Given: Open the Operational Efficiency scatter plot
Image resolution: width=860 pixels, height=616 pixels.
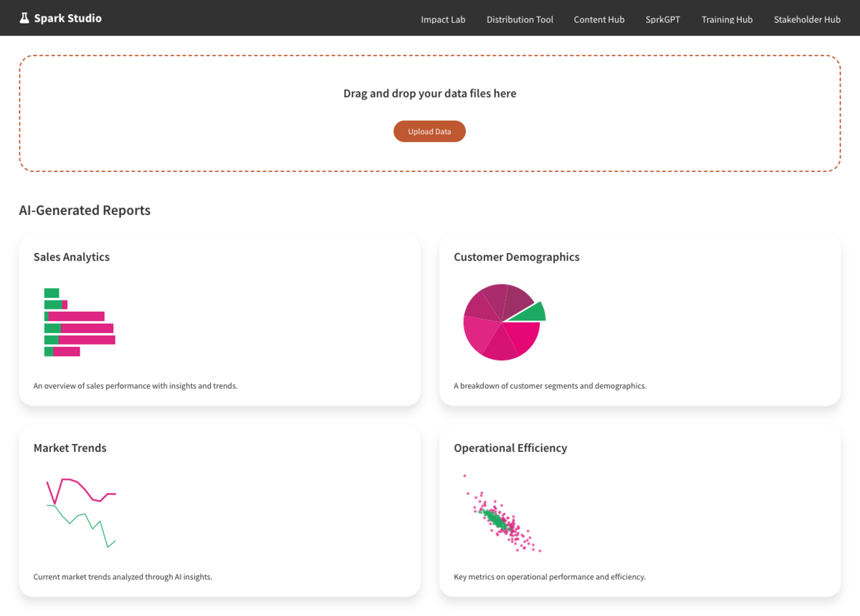Looking at the screenshot, I should pyautogui.click(x=502, y=513).
